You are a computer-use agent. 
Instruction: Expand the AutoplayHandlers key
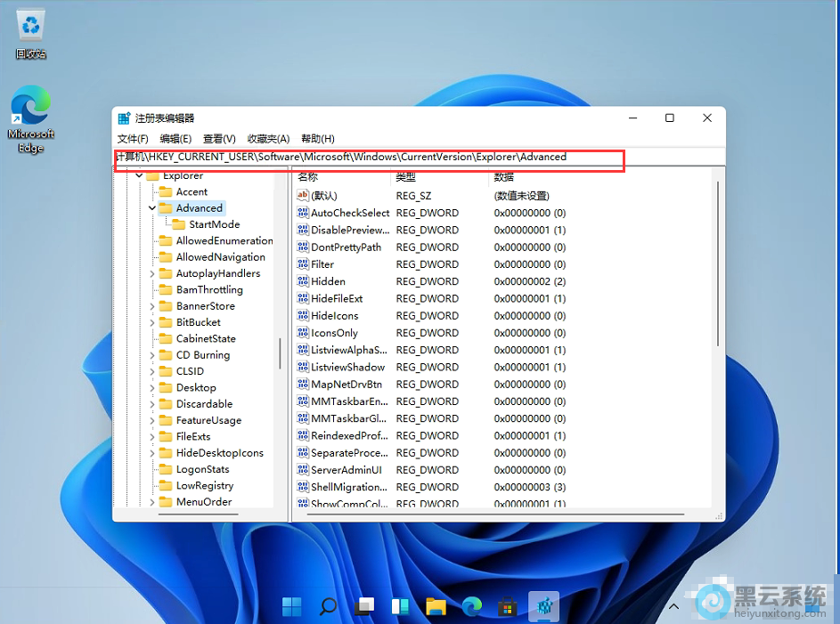[x=152, y=274]
